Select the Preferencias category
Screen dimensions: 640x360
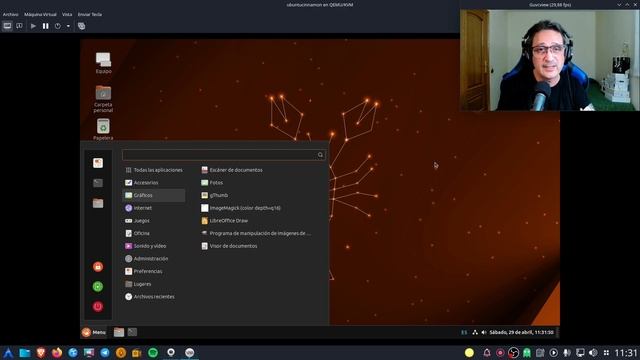154,271
